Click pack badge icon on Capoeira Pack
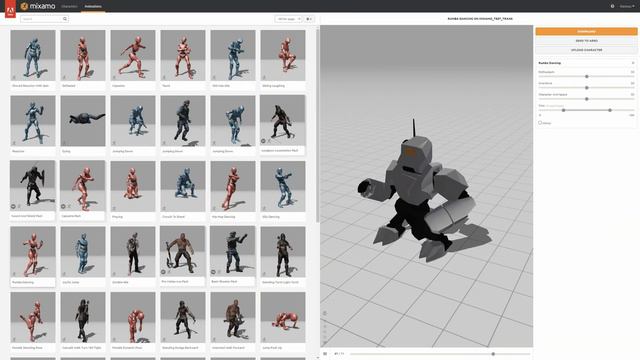The image size is (640, 360). pos(63,206)
